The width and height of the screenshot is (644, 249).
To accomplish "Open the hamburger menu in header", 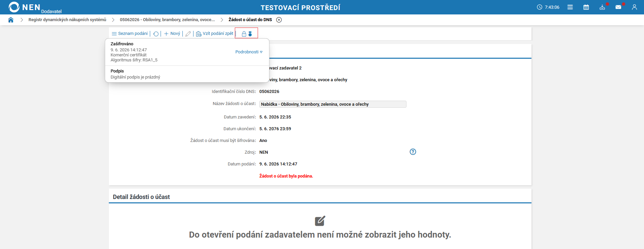I will pos(570,7).
